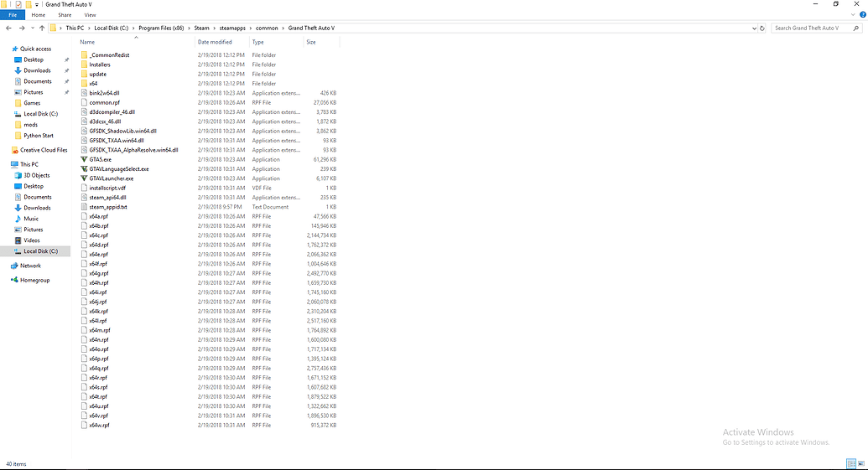
Task: Select installscript.vdf file name
Action: tap(107, 188)
